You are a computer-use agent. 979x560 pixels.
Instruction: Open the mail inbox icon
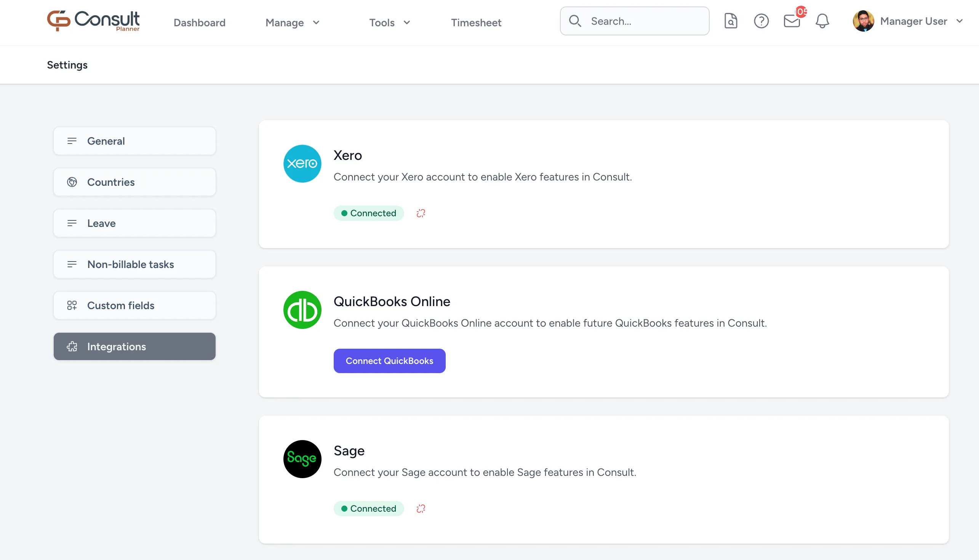click(x=792, y=21)
